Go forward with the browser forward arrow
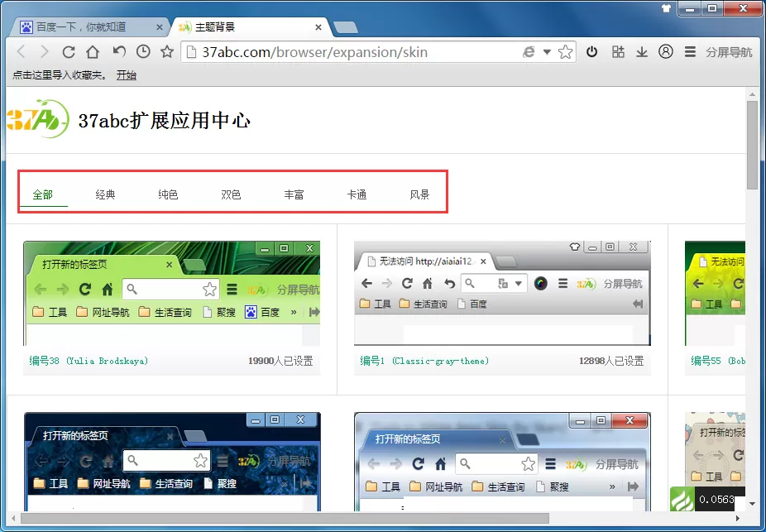The height and width of the screenshot is (532, 766). (45, 51)
